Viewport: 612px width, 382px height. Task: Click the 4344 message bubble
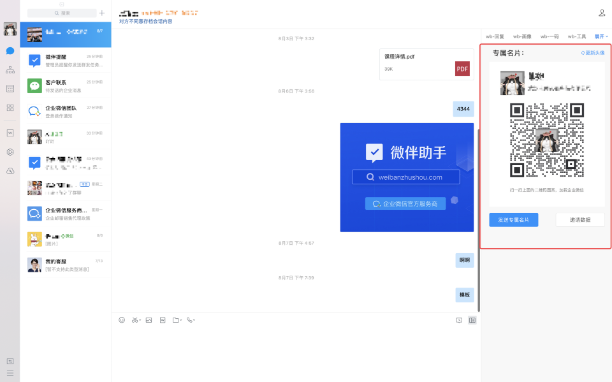point(463,109)
